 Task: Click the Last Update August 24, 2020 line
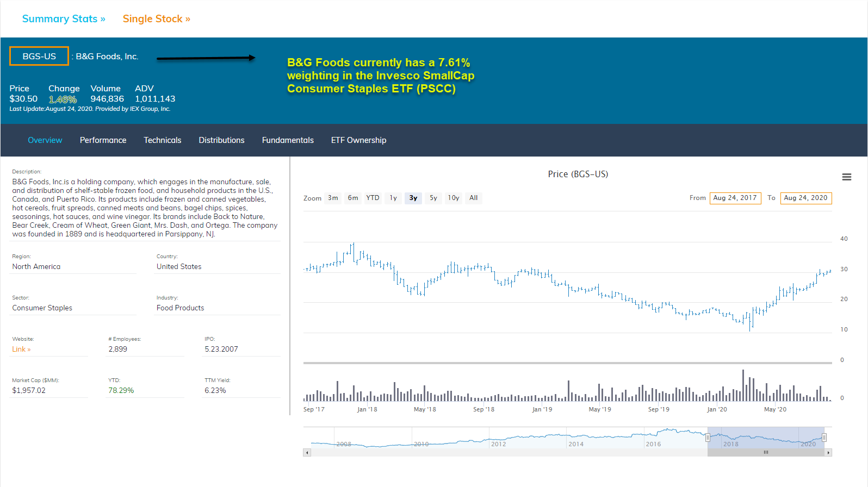[90, 109]
